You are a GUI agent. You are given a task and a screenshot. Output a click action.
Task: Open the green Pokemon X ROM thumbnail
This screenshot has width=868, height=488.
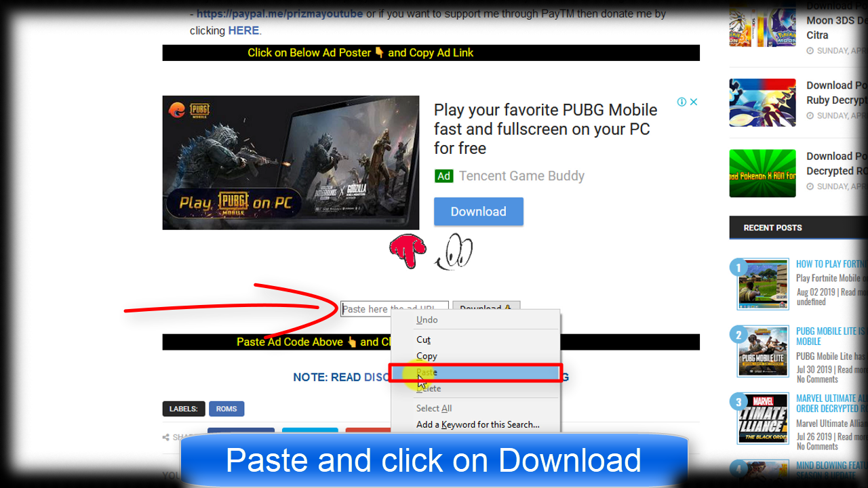(762, 174)
